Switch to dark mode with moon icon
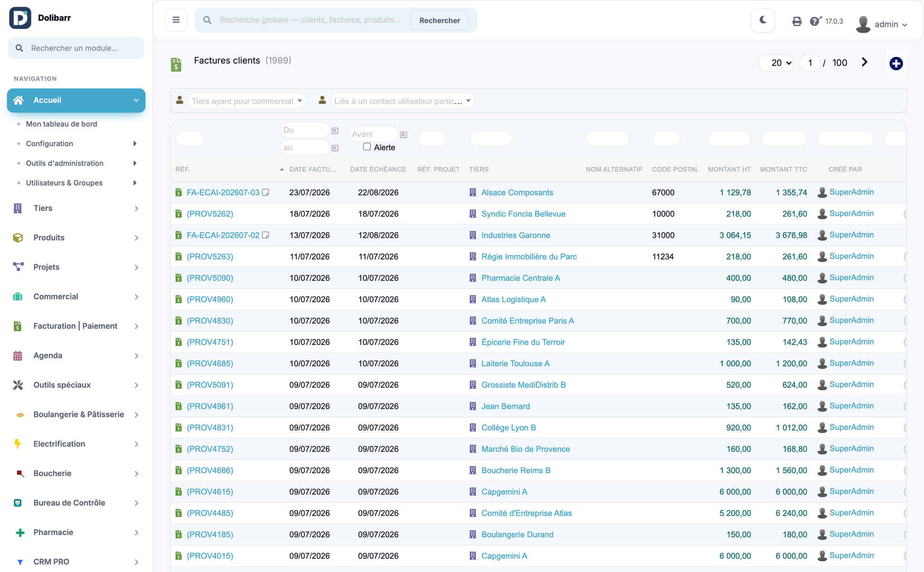Image resolution: width=924 pixels, height=572 pixels. pos(763,20)
